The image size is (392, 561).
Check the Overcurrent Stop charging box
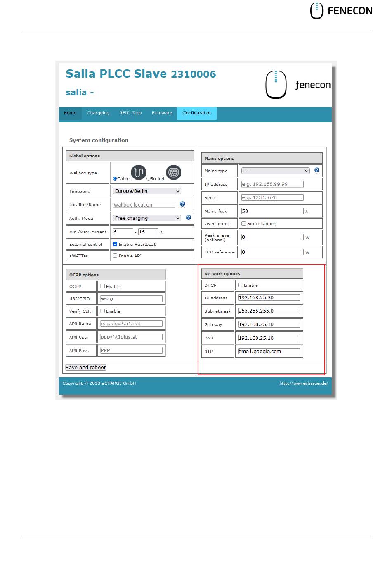(244, 223)
